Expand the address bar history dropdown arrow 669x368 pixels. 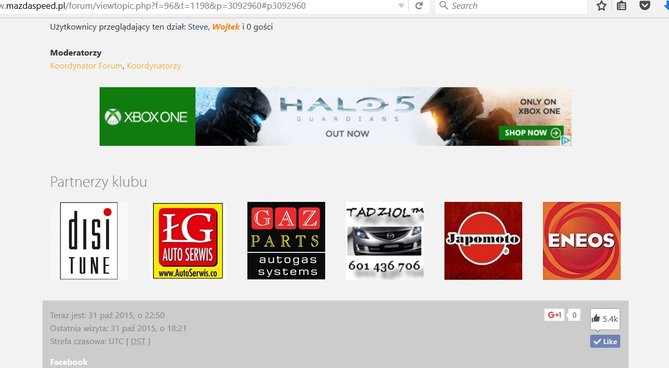tap(401, 6)
